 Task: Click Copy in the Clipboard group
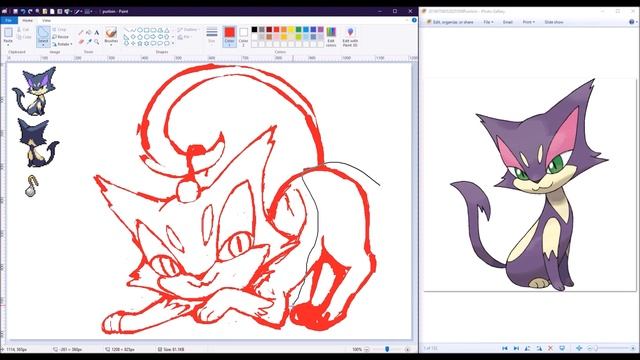tap(24, 37)
